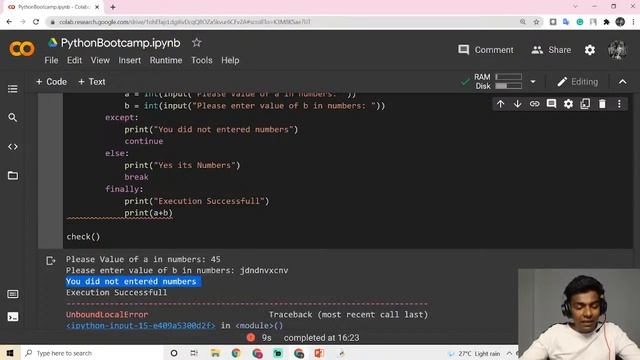Move the cell up with the arrow
Viewport: 640px width, 360px height.
click(500, 104)
